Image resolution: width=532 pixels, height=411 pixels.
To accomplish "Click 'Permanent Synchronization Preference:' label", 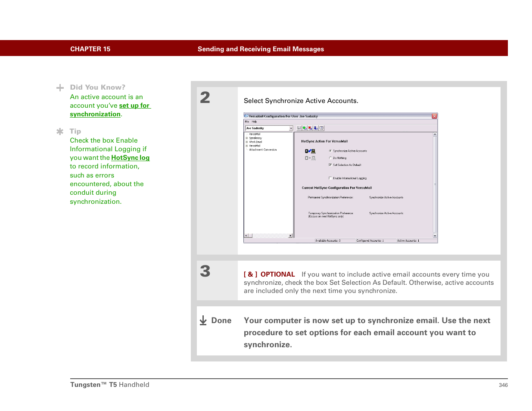I will pos(330,197).
